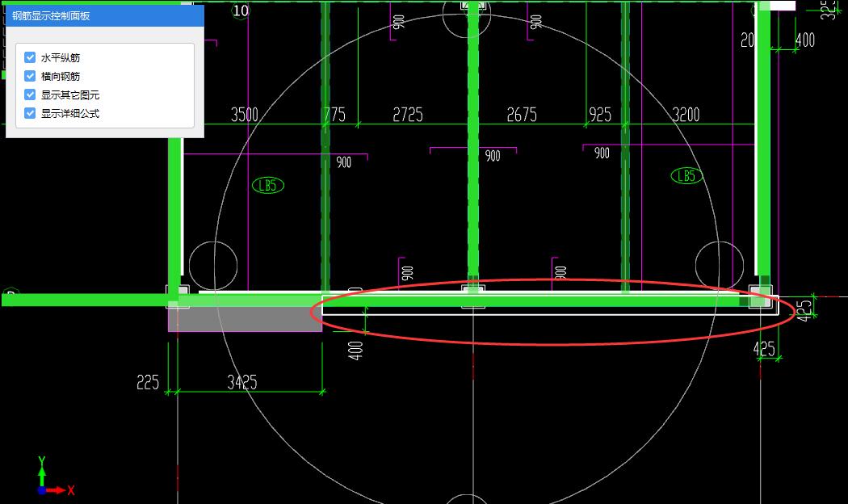This screenshot has width=848, height=504.
Task: Click the 钢筋显示控制面板 title bar
Action: (x=105, y=15)
